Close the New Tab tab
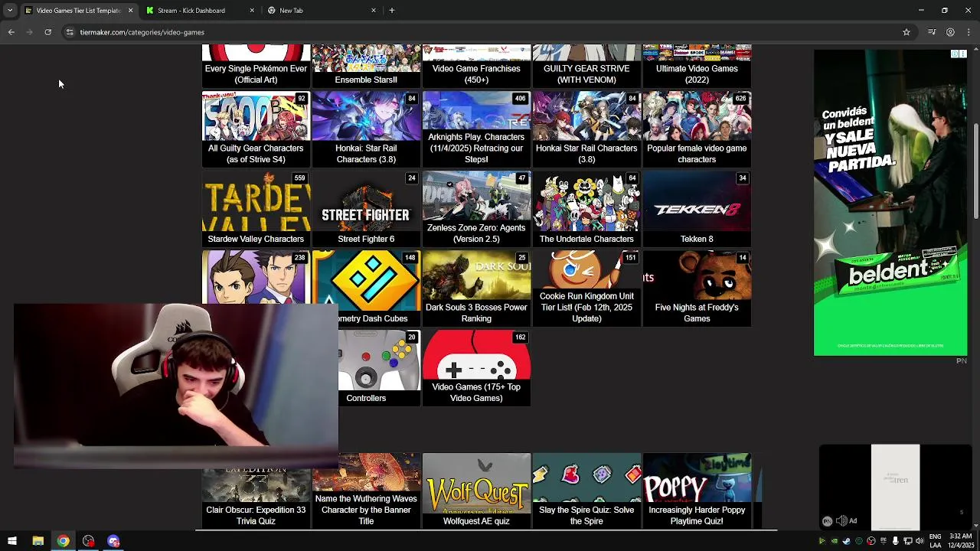 pos(374,11)
